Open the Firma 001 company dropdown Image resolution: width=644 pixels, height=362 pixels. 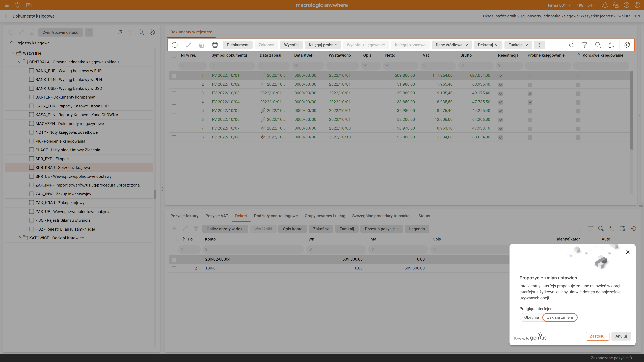pos(559,5)
